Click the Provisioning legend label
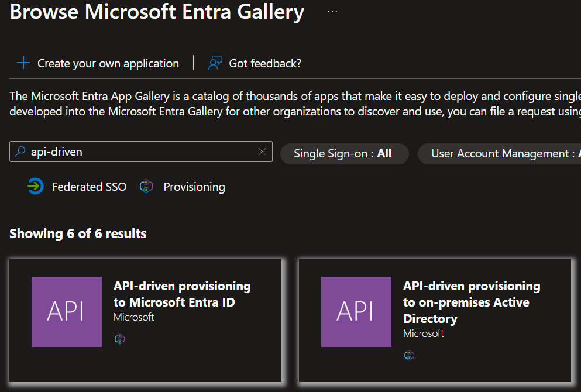 194,187
